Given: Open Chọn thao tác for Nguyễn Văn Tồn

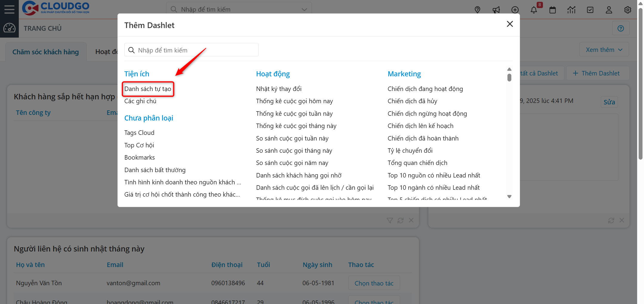Looking at the screenshot, I should (374, 283).
